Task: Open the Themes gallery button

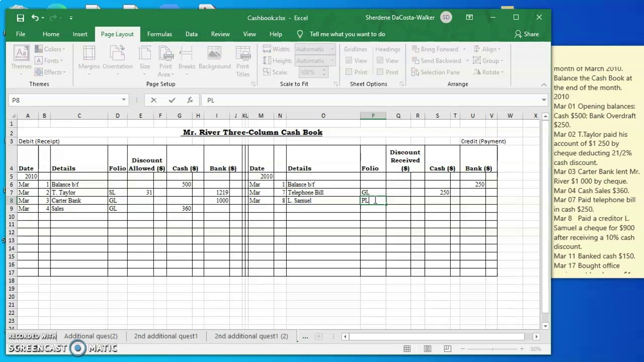Action: click(21, 60)
